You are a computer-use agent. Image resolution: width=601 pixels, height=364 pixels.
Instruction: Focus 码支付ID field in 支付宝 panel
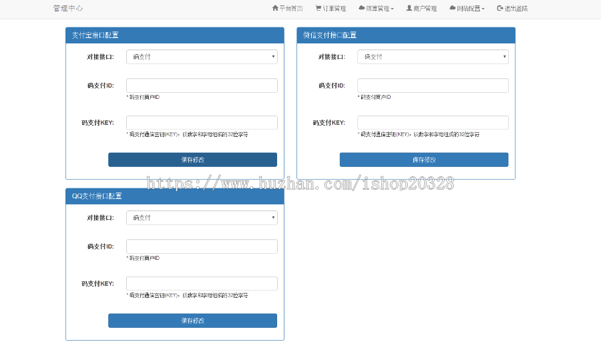202,85
